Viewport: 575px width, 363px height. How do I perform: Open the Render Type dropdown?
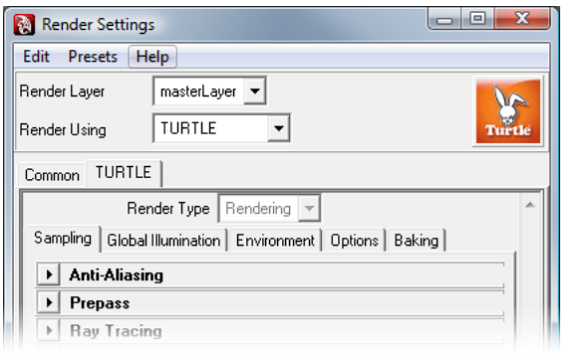[x=270, y=208]
